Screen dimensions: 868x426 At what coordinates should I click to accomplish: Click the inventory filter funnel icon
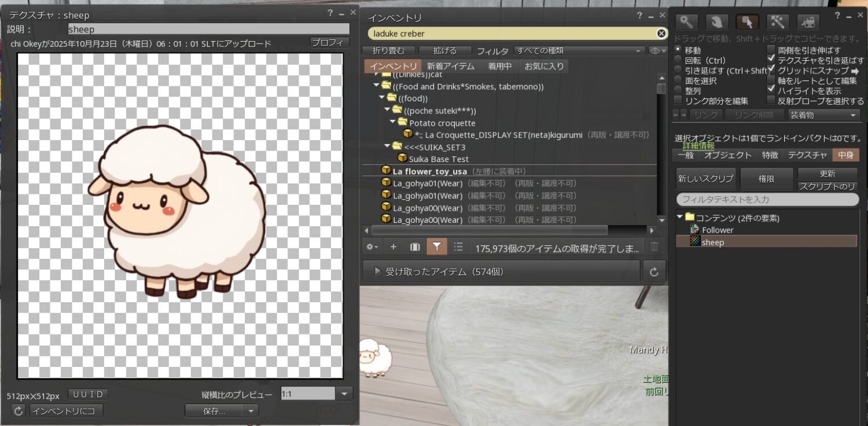point(437,247)
